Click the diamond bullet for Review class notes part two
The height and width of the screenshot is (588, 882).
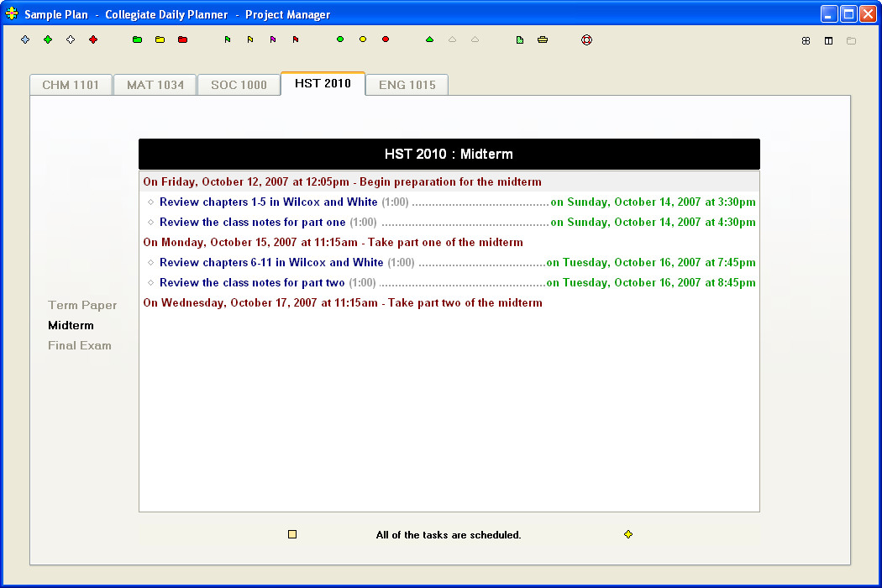pos(150,282)
